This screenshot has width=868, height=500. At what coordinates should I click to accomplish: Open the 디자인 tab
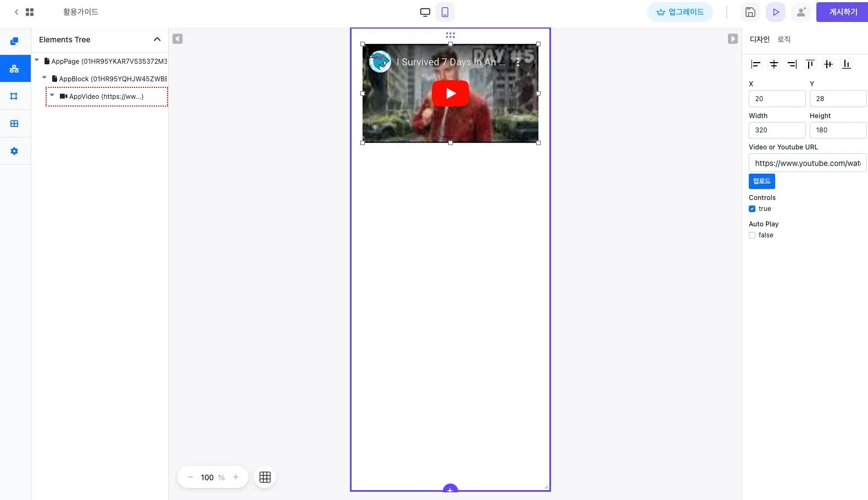[x=759, y=40]
